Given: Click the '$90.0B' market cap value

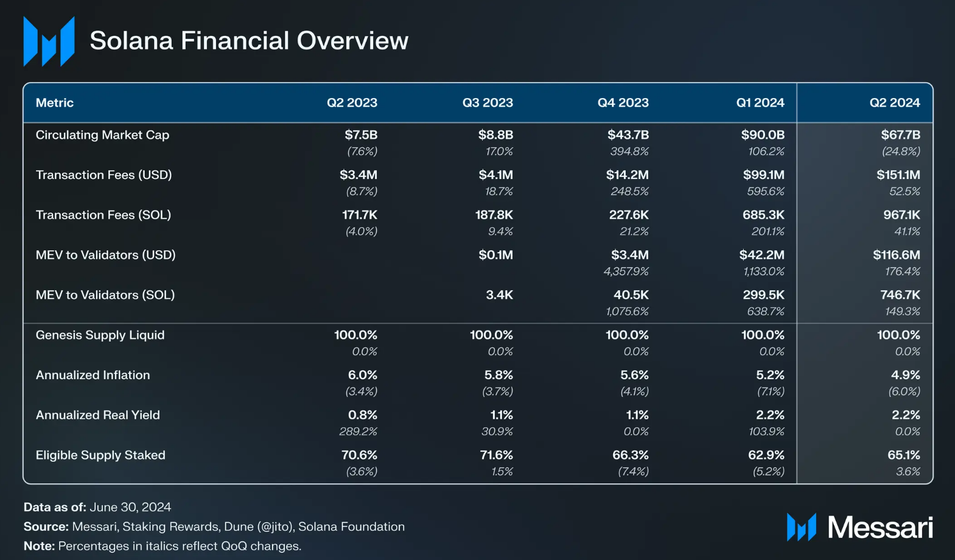Looking at the screenshot, I should [x=763, y=135].
